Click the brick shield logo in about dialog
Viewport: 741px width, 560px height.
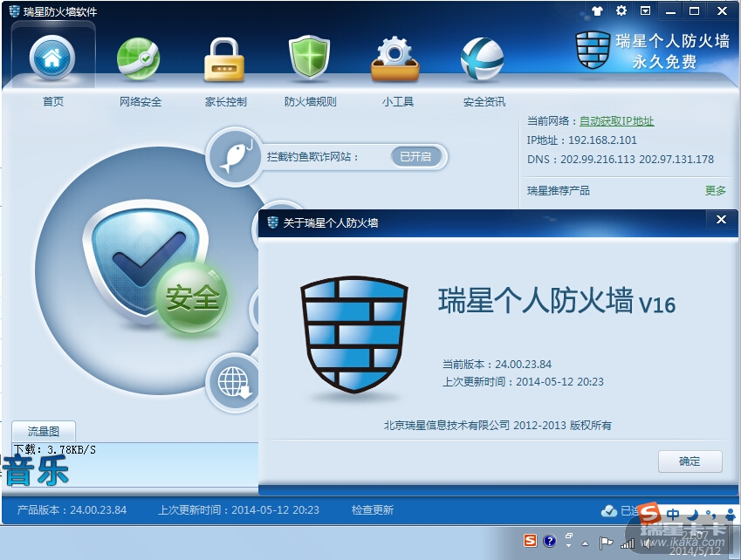pos(354,335)
